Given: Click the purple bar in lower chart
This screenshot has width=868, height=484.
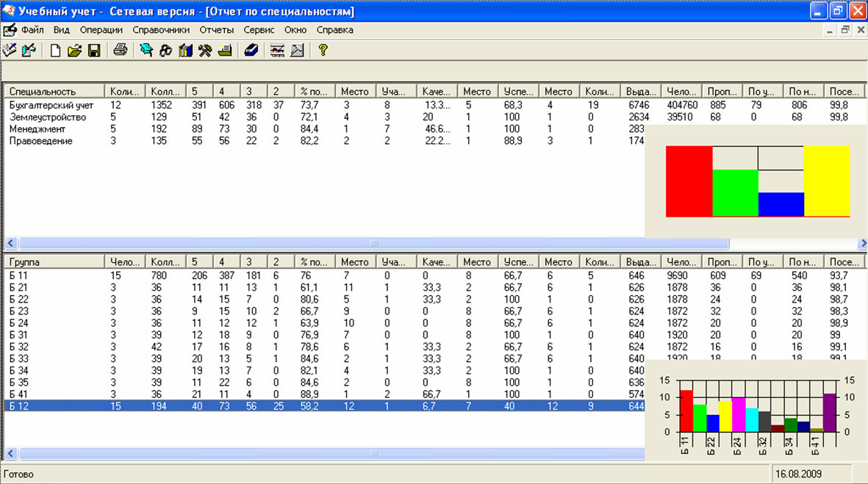Looking at the screenshot, I should 830,413.
